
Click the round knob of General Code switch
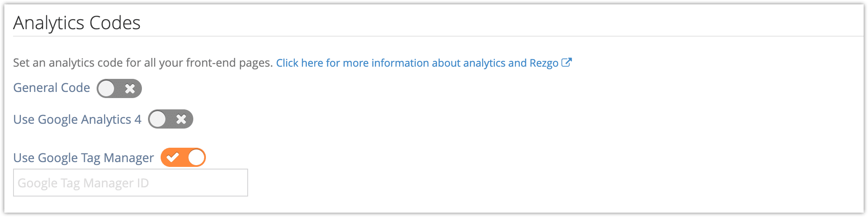click(107, 88)
